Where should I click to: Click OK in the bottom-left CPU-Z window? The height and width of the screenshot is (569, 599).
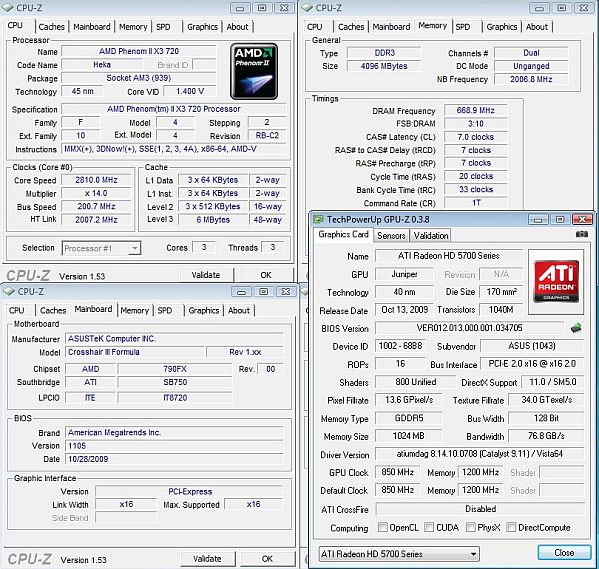267,559
